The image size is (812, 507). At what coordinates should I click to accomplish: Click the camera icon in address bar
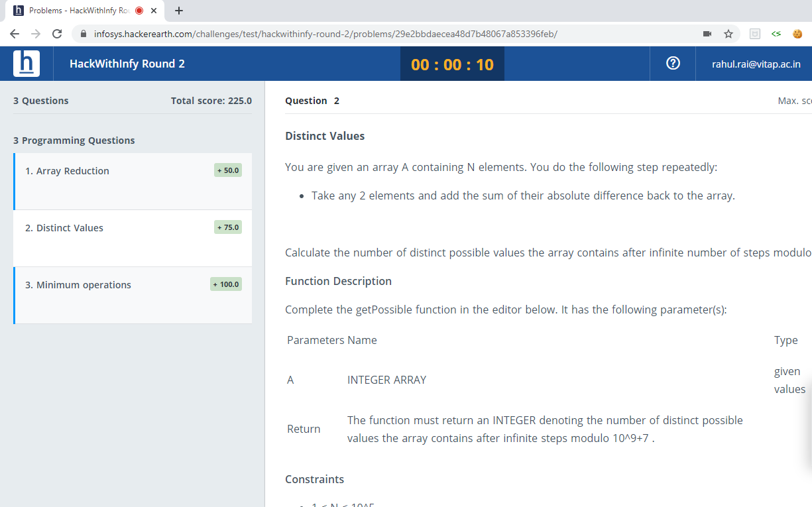coord(707,34)
